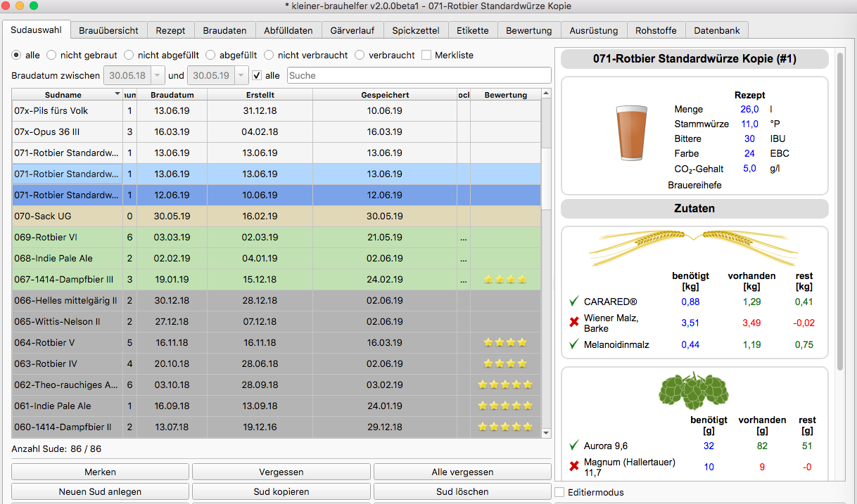Click the beer glass icon in recipe panel

[630, 134]
